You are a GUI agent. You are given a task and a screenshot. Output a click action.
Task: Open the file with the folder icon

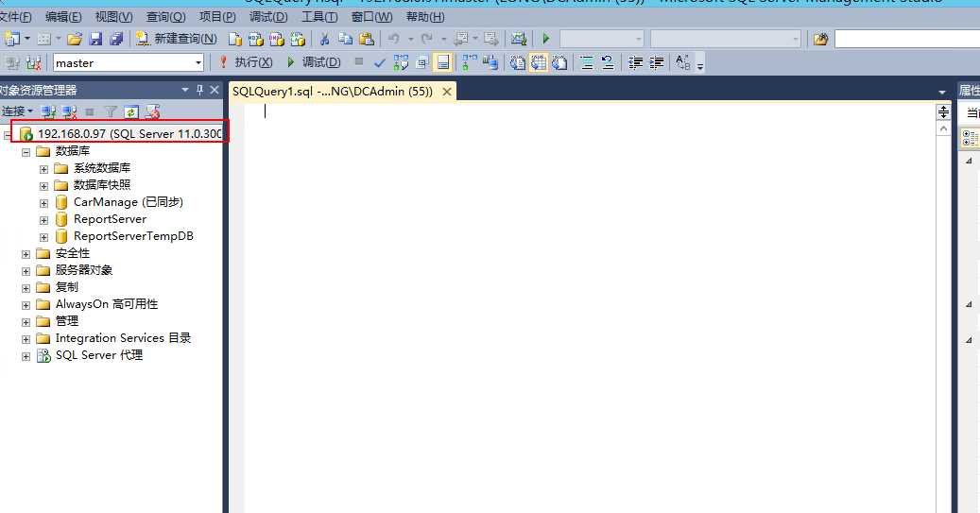(75, 40)
